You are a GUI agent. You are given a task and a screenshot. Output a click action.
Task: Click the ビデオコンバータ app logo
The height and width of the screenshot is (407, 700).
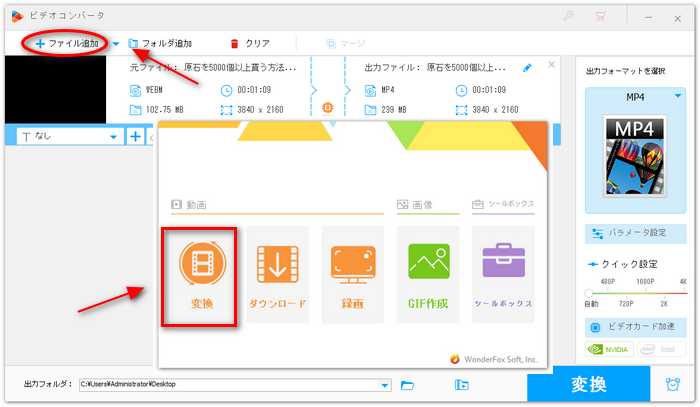click(x=17, y=17)
